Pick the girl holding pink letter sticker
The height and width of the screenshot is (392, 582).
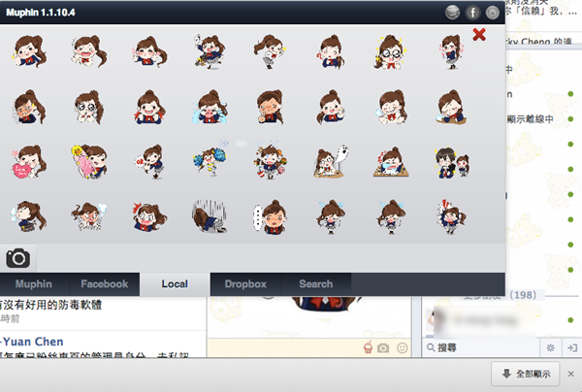89,162
